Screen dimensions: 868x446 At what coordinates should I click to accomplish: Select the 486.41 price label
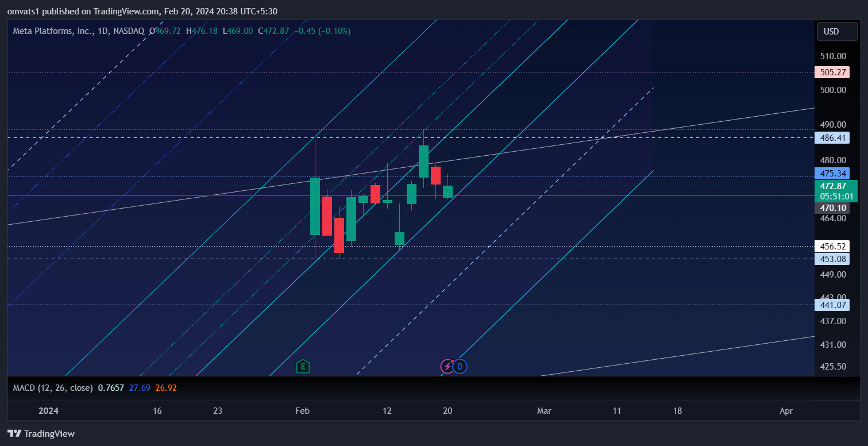(x=831, y=138)
